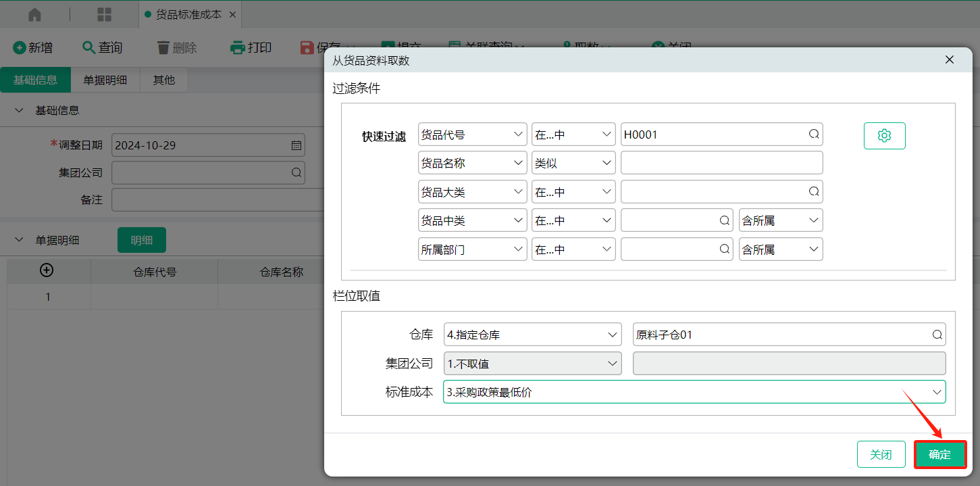The width and height of the screenshot is (980, 486).
Task: Click the 明细 button
Action: coord(142,240)
